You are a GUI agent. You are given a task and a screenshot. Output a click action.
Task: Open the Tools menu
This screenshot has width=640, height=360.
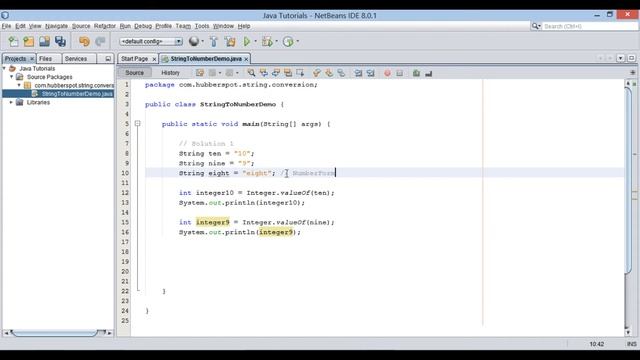tap(202, 26)
